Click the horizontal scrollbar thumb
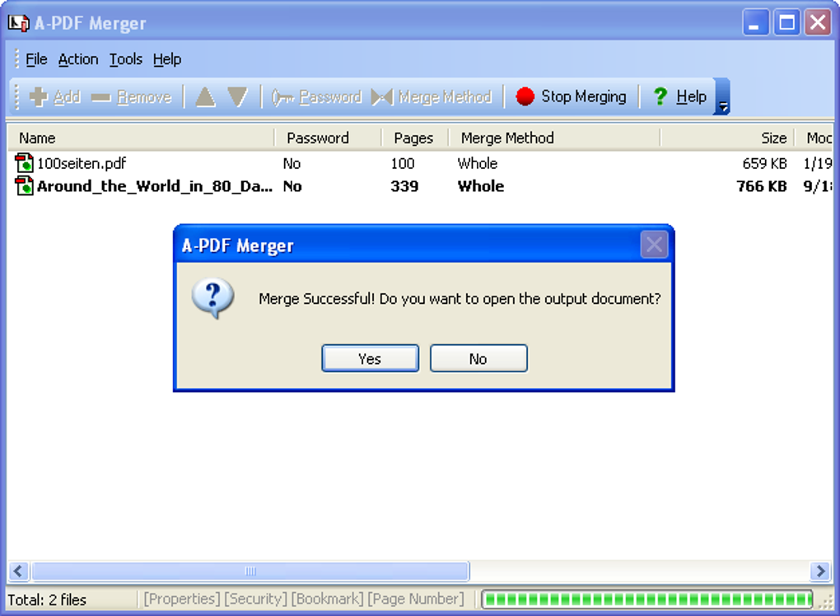Image resolution: width=840 pixels, height=616 pixels. pyautogui.click(x=250, y=571)
